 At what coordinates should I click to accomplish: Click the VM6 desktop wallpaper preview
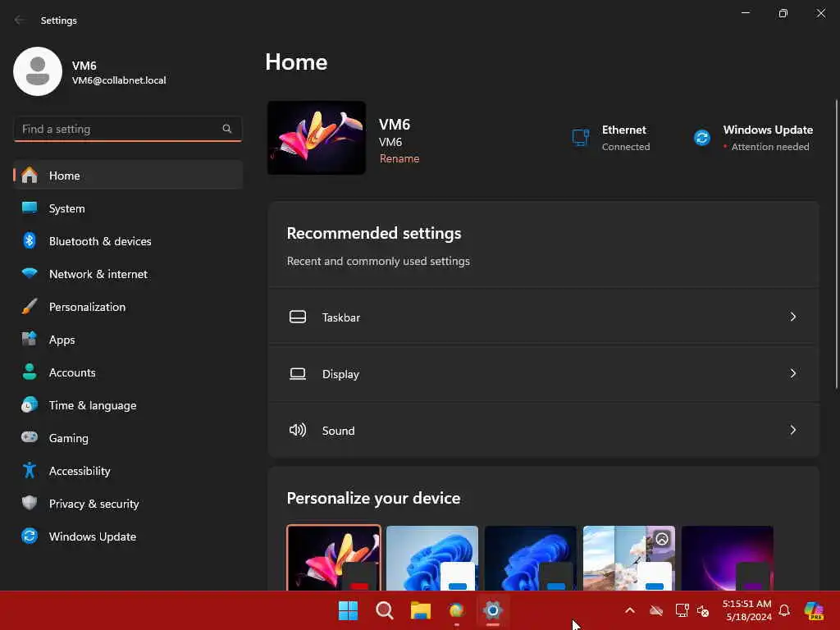(x=317, y=138)
